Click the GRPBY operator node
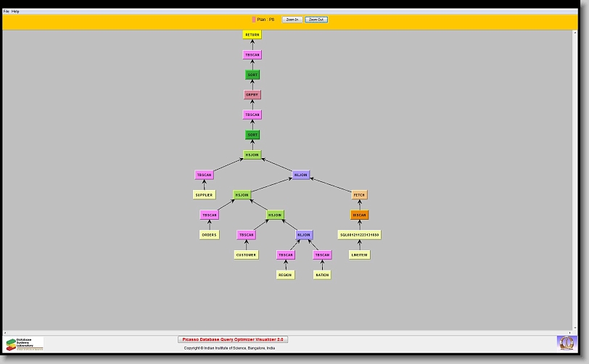Image resolution: width=589 pixels, height=364 pixels. coord(252,95)
